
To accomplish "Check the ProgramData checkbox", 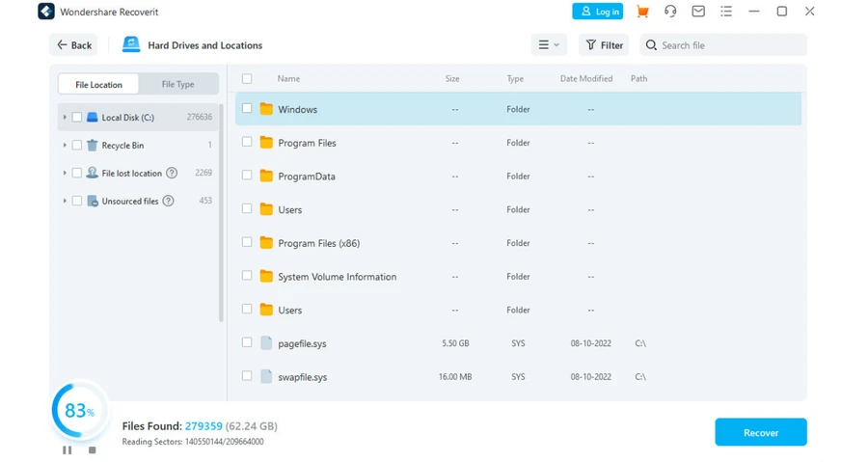I will (x=247, y=176).
